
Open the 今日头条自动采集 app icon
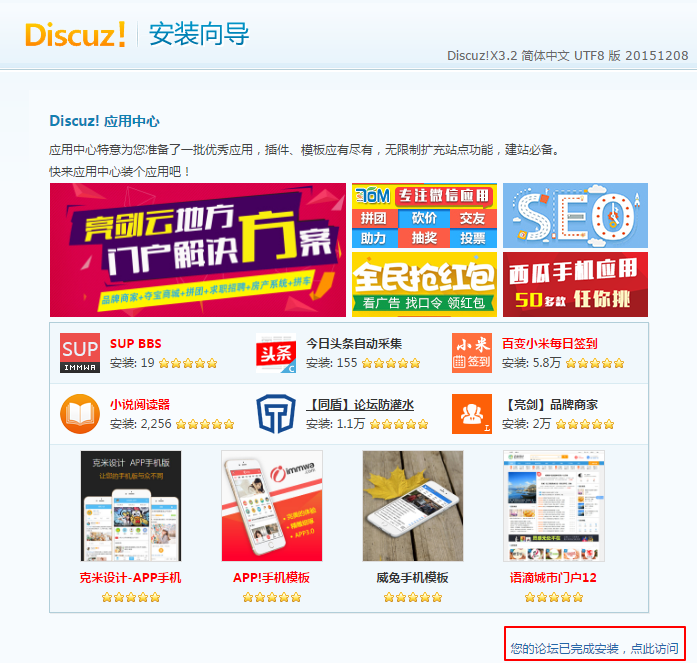[276, 353]
